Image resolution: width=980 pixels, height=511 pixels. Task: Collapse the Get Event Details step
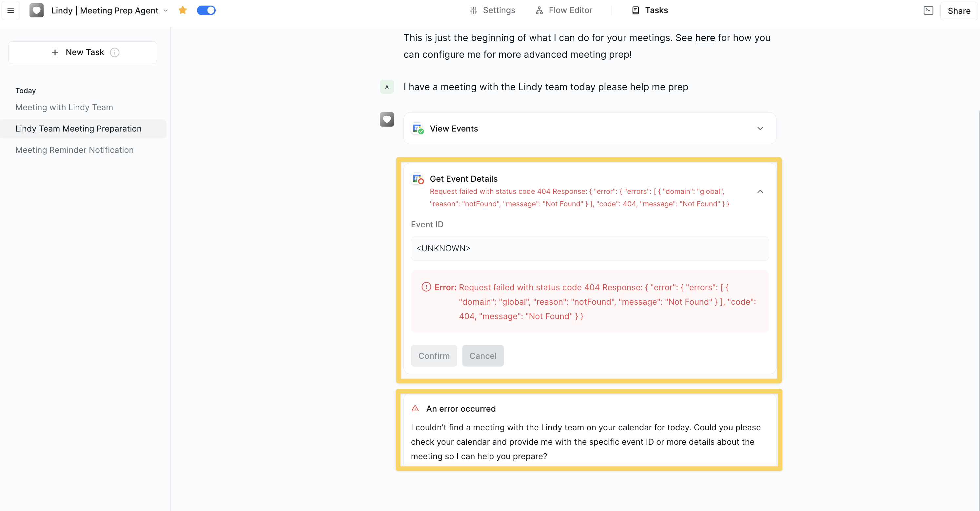pyautogui.click(x=760, y=192)
